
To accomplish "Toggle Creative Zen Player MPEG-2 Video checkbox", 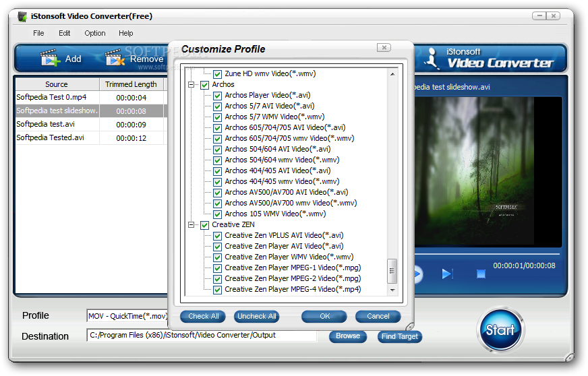I will pyautogui.click(x=218, y=279).
